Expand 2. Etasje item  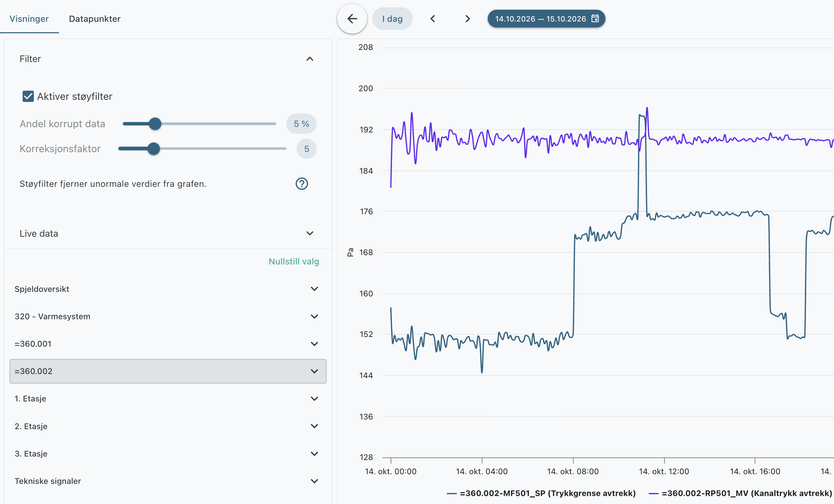click(168, 426)
